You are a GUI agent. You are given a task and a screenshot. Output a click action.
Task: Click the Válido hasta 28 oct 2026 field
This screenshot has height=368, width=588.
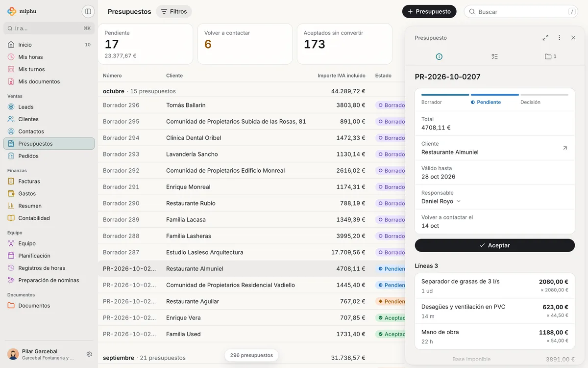click(494, 172)
